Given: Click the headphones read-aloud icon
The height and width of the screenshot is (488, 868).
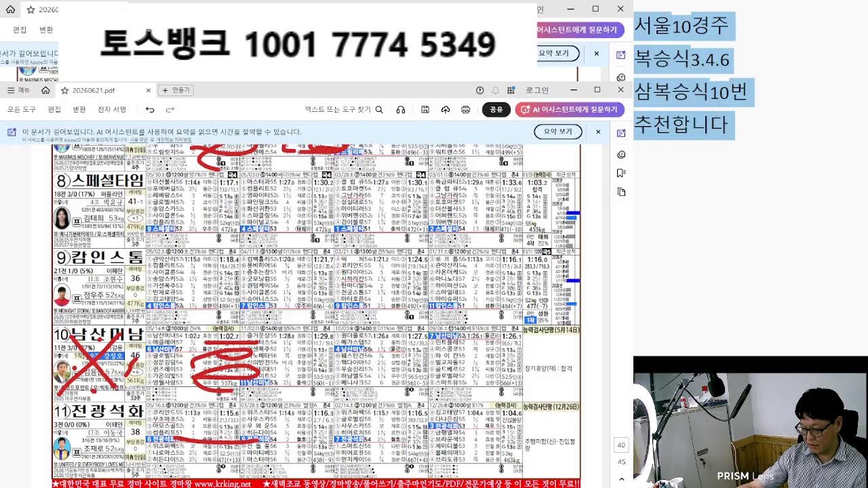Looking at the screenshot, I should (x=401, y=109).
